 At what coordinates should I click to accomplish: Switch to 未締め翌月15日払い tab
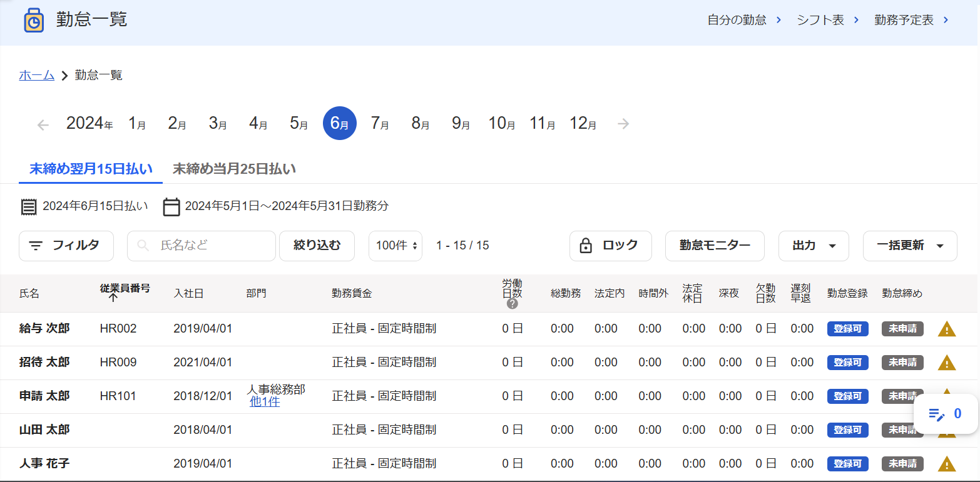click(91, 169)
